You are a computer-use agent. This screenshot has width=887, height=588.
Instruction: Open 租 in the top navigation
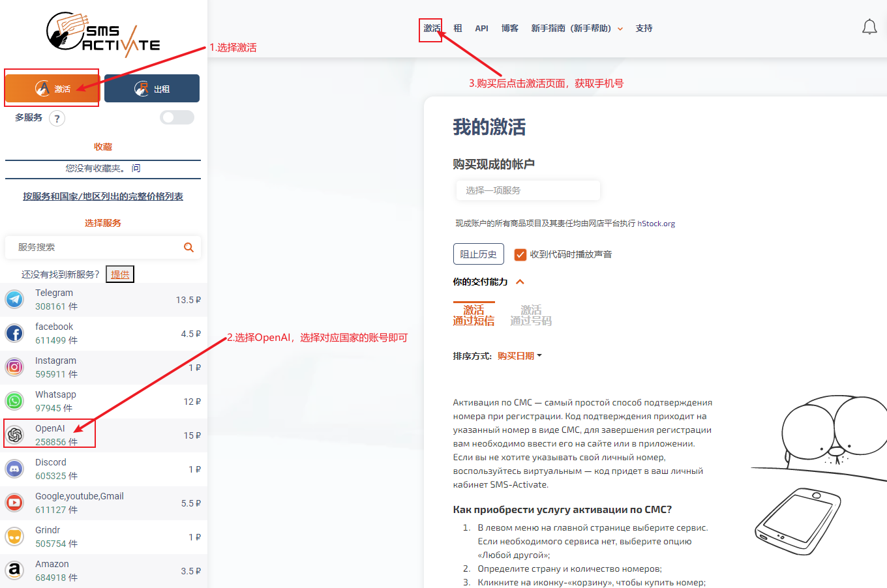pyautogui.click(x=458, y=28)
